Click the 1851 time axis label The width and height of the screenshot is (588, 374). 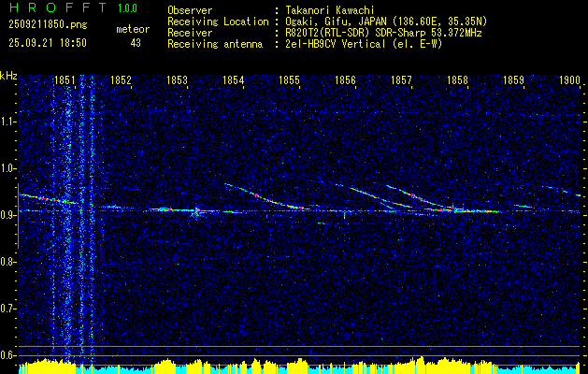65,79
